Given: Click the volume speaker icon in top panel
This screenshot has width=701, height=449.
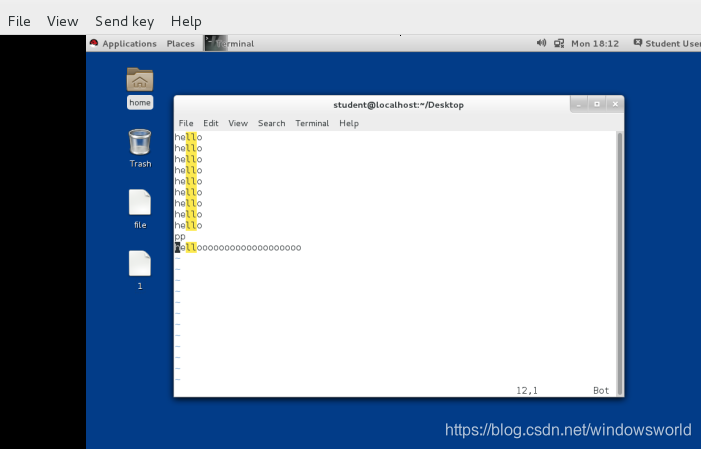Looking at the screenshot, I should coord(541,43).
